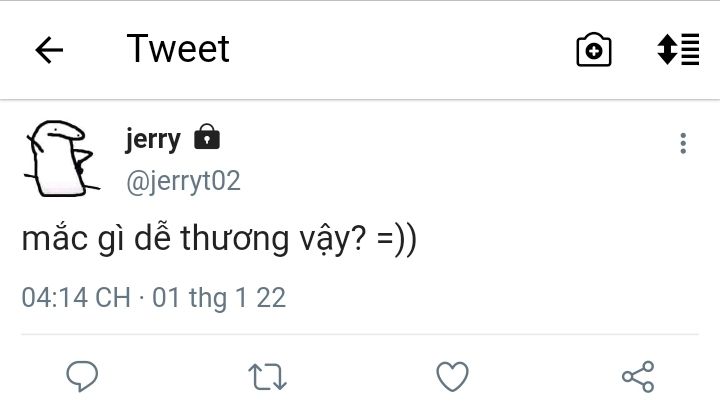The image size is (720, 414).
Task: Click the "Tweet" header title
Action: [178, 49]
